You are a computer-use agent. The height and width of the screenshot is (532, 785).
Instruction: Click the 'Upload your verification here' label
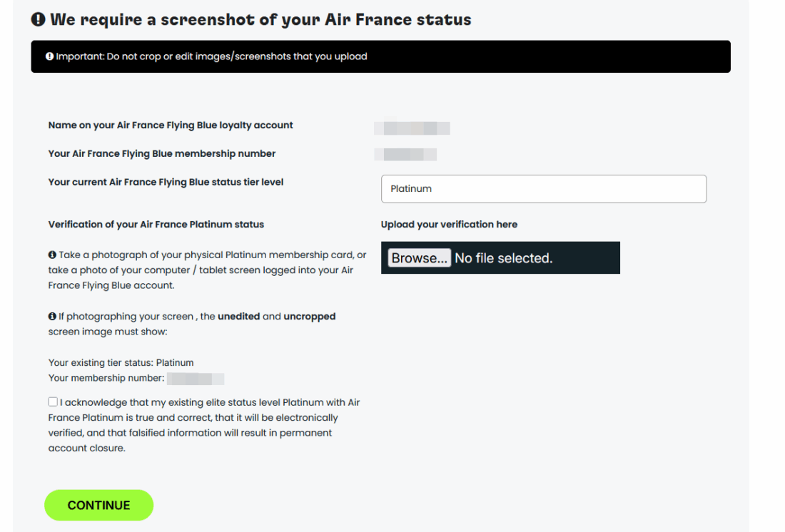pyautogui.click(x=449, y=224)
